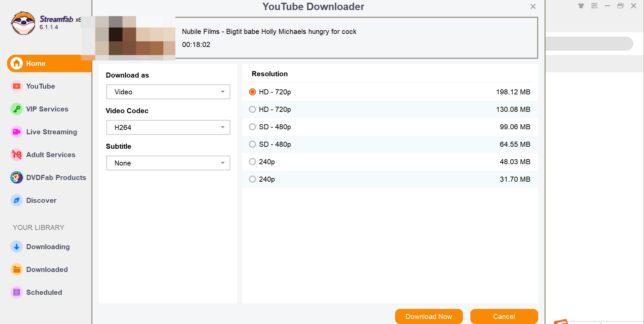Close the YouTube Downloader dialog

pyautogui.click(x=533, y=6)
